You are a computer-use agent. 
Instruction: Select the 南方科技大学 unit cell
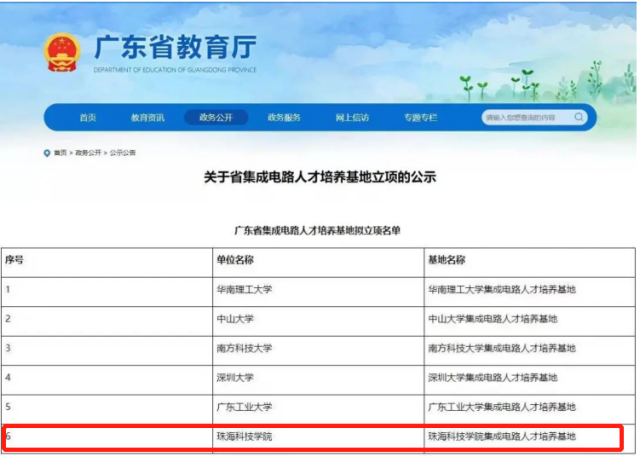pyautogui.click(x=318, y=351)
